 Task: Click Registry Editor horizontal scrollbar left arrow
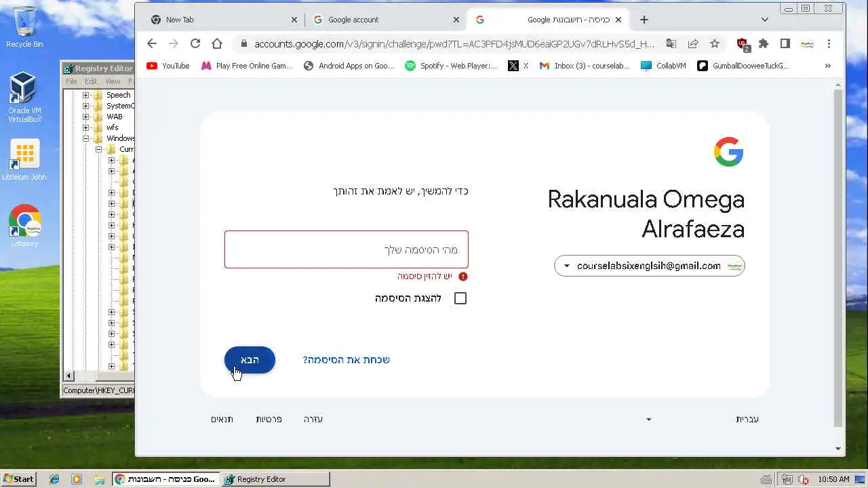[68, 376]
